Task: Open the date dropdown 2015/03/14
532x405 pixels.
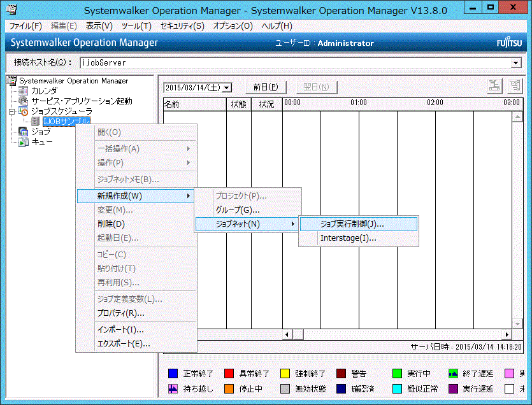Action: pos(227,88)
